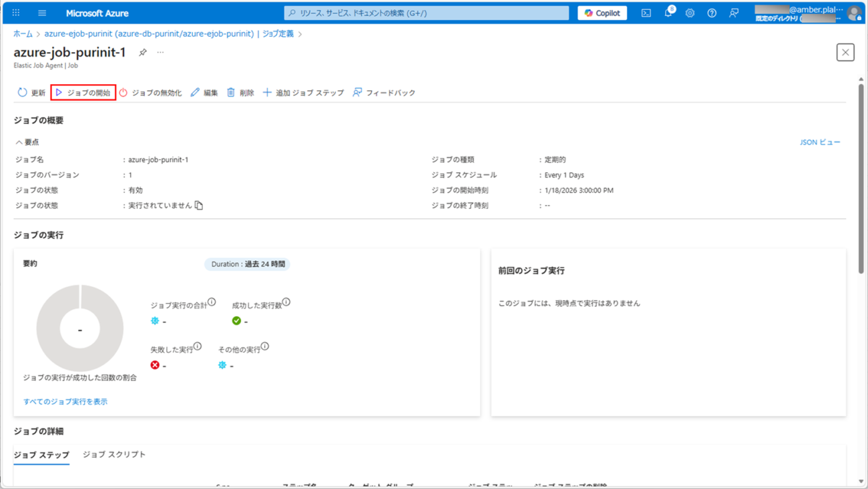Click the Copilot button

pyautogui.click(x=602, y=13)
